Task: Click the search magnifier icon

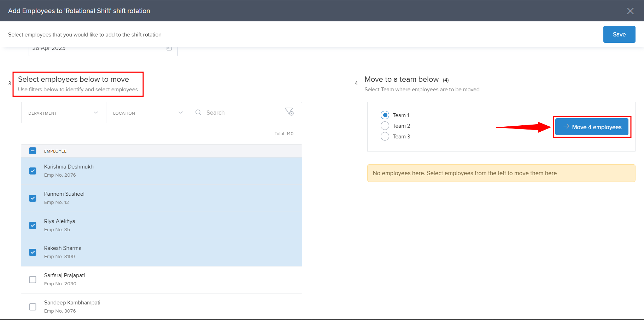Action: point(199,113)
